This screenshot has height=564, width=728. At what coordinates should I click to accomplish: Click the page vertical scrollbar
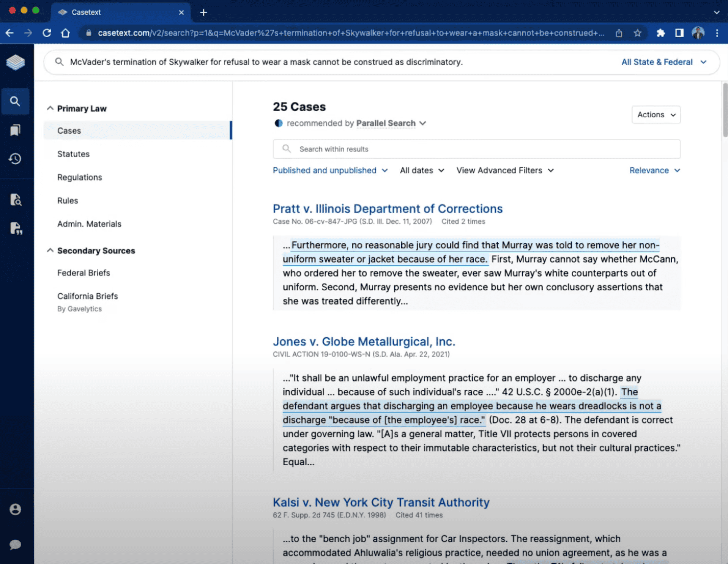[x=725, y=110]
